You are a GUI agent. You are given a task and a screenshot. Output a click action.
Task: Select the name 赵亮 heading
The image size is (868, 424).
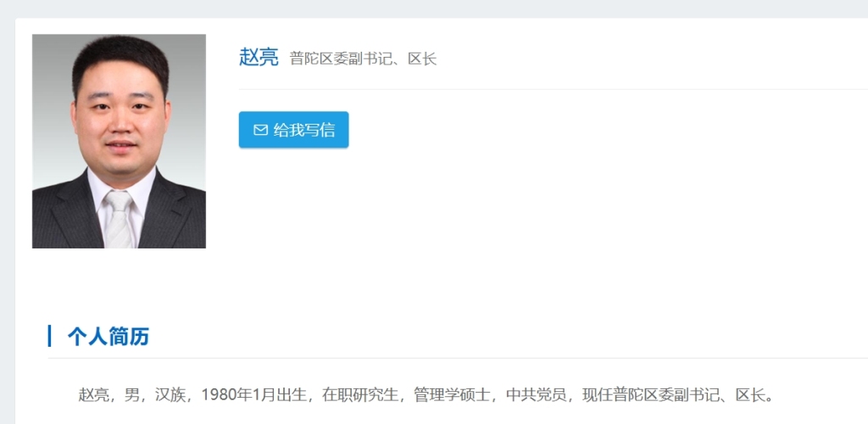point(259,57)
